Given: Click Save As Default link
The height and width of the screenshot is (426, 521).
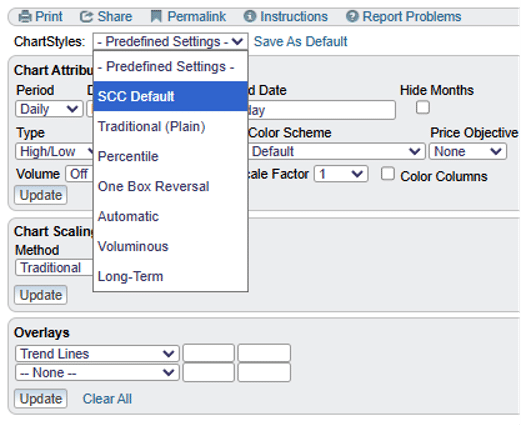Looking at the screenshot, I should click(300, 42).
